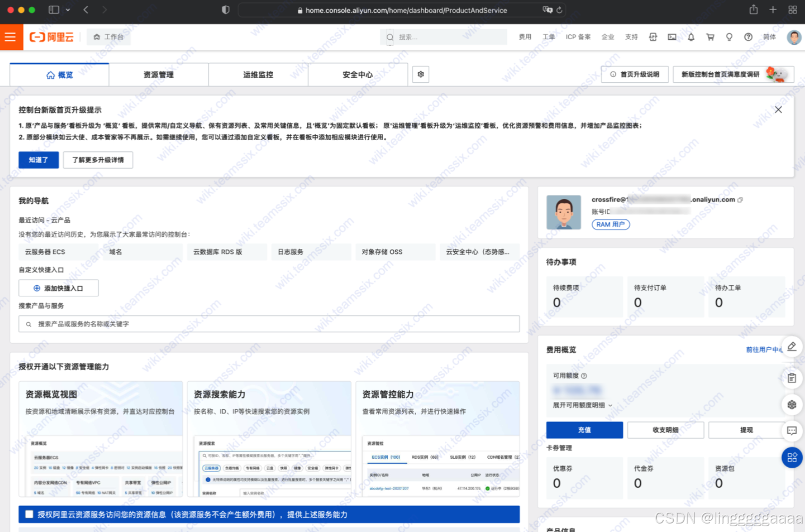
Task: Open the shopping cart icon
Action: click(x=710, y=37)
